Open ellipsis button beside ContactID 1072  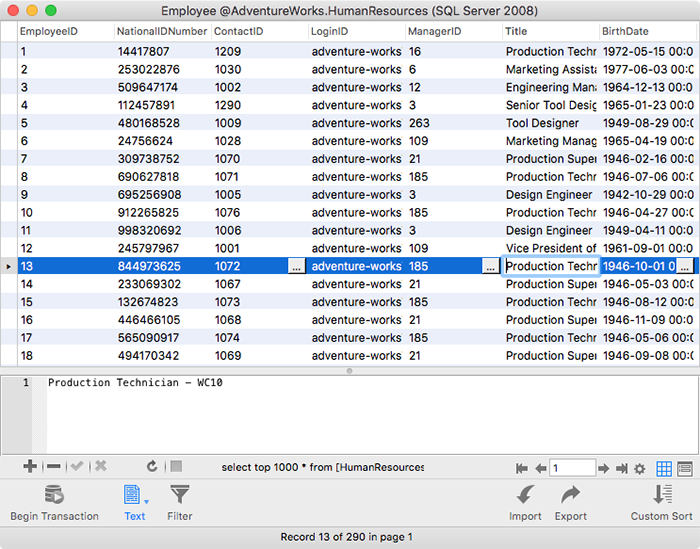[x=296, y=266]
